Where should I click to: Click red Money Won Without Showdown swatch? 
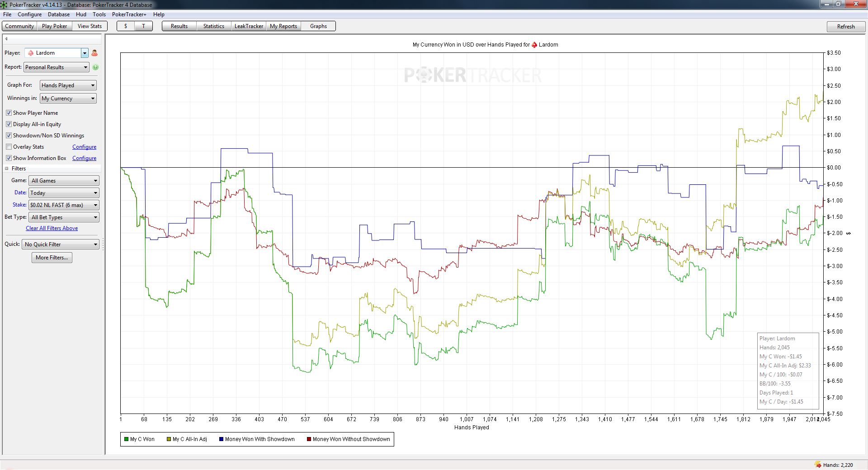[x=309, y=439]
